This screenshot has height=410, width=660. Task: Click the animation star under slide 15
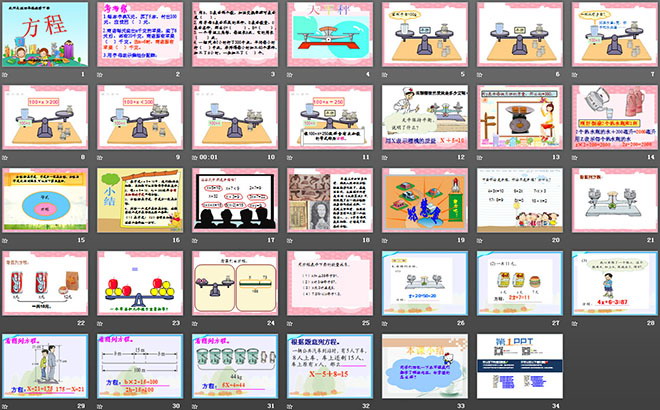(5, 240)
